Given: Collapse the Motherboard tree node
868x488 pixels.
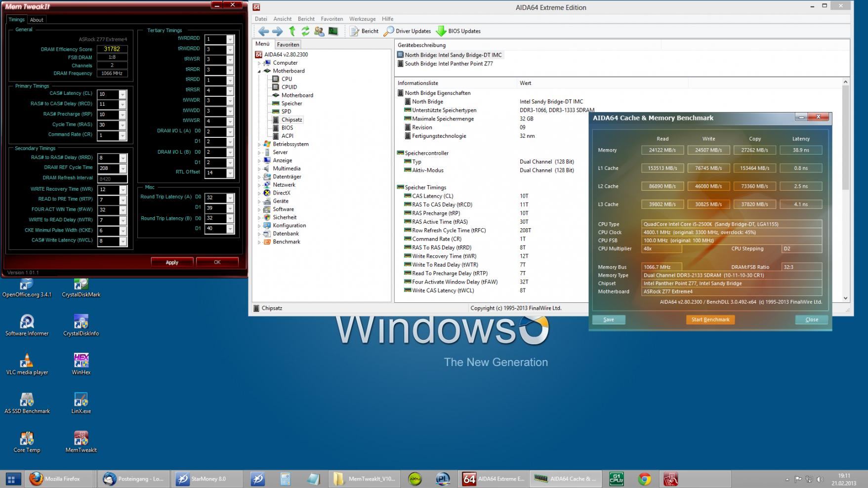Looking at the screenshot, I should (x=259, y=71).
